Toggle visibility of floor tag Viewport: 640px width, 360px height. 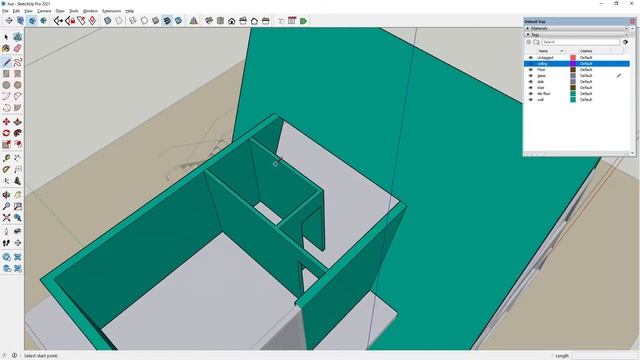point(531,70)
